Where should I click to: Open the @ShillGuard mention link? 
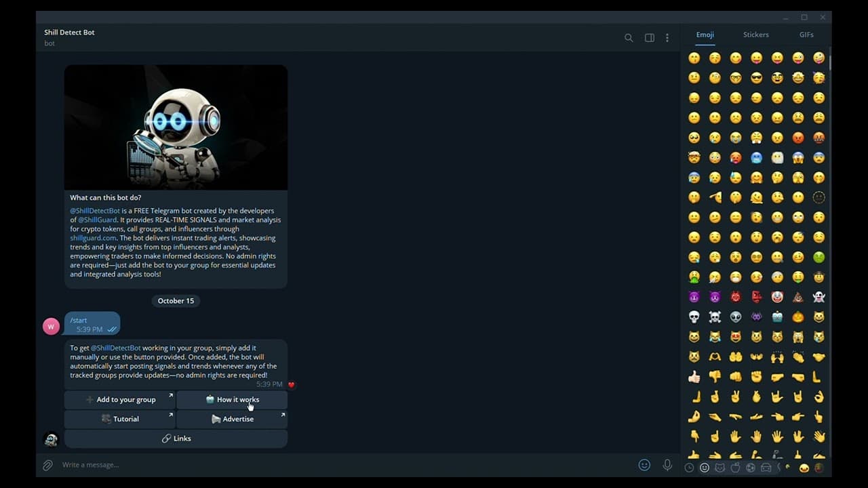coord(98,220)
